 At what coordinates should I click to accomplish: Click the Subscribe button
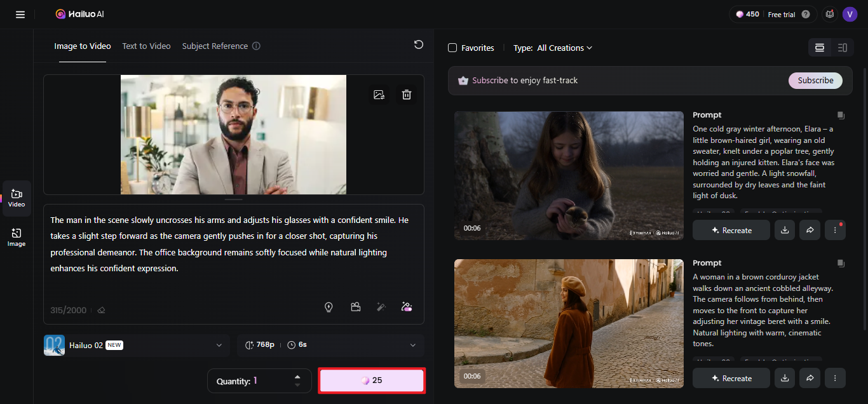point(815,81)
